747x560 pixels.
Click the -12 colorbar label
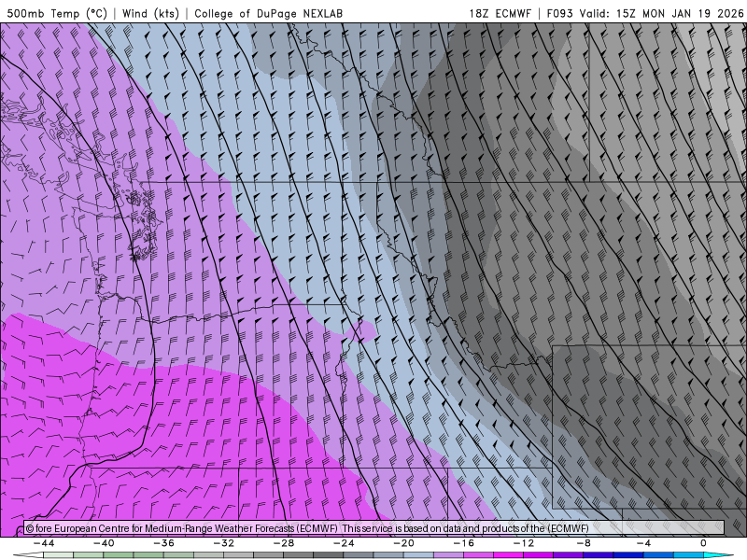pos(524,543)
